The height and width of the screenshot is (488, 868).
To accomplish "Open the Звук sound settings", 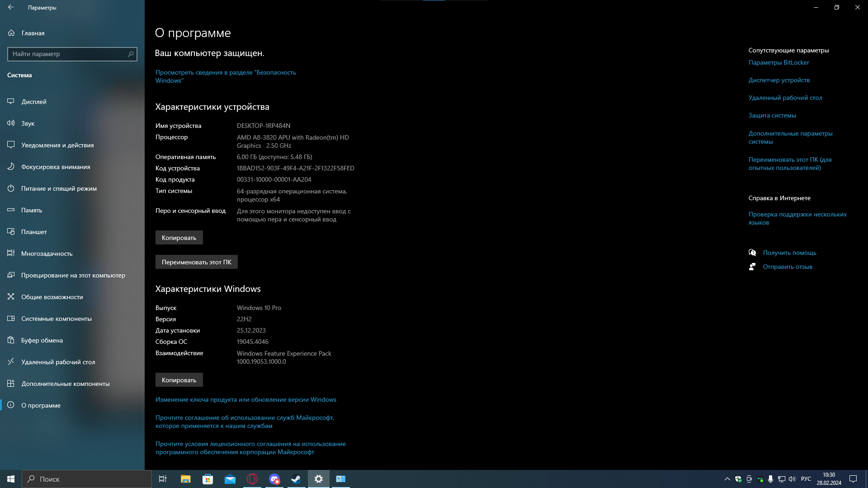I will 28,123.
